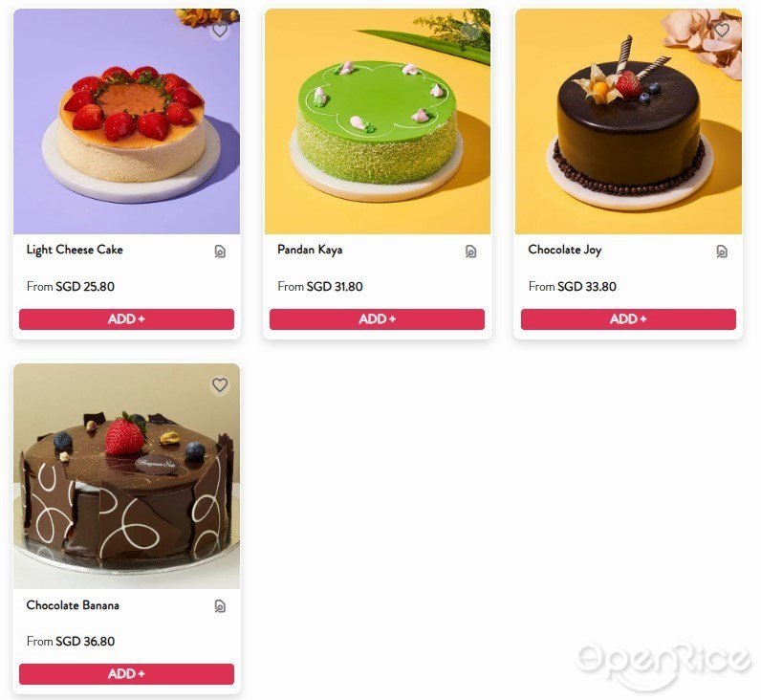This screenshot has width=761, height=700.
Task: Open the details icon beside Chocolate Joy
Action: click(x=722, y=252)
